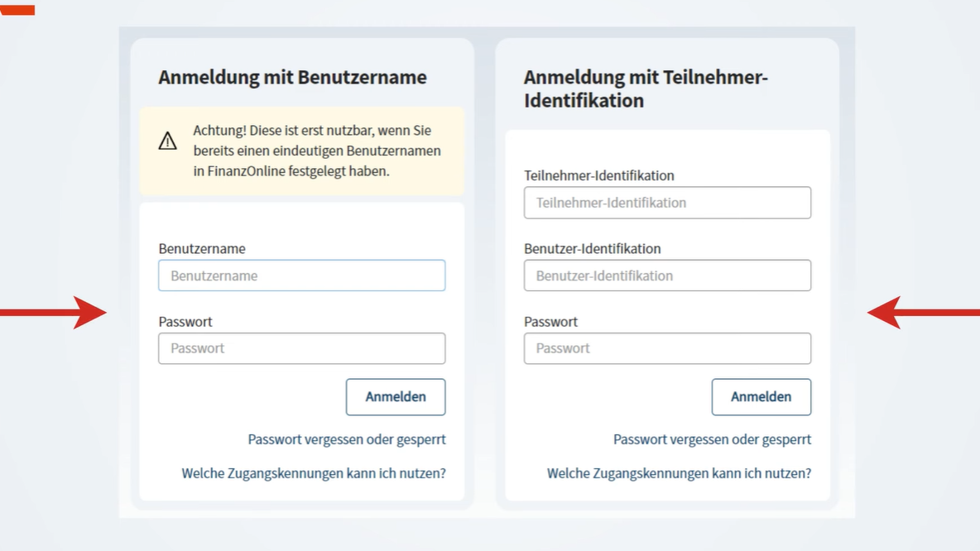Viewport: 980px width, 551px height.
Task: Open Welche Zugangskennungen kann ich nutzen left panel
Action: coord(313,472)
